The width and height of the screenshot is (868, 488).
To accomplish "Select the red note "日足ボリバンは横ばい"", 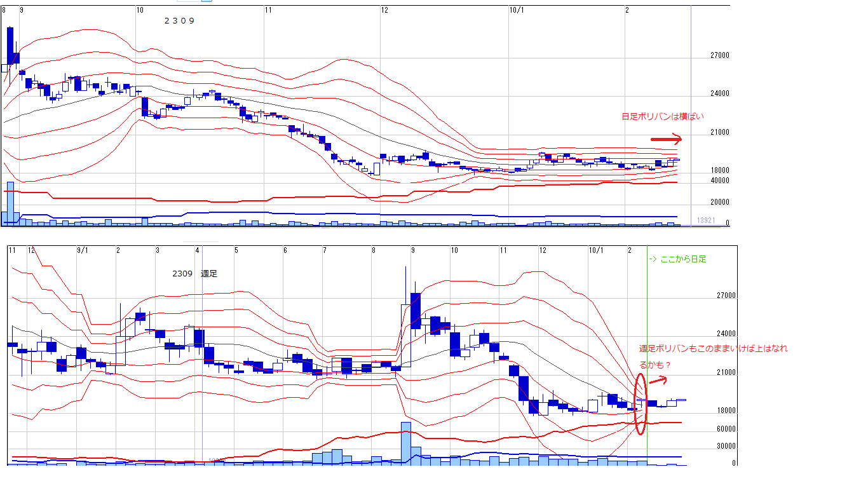I will click(x=662, y=116).
